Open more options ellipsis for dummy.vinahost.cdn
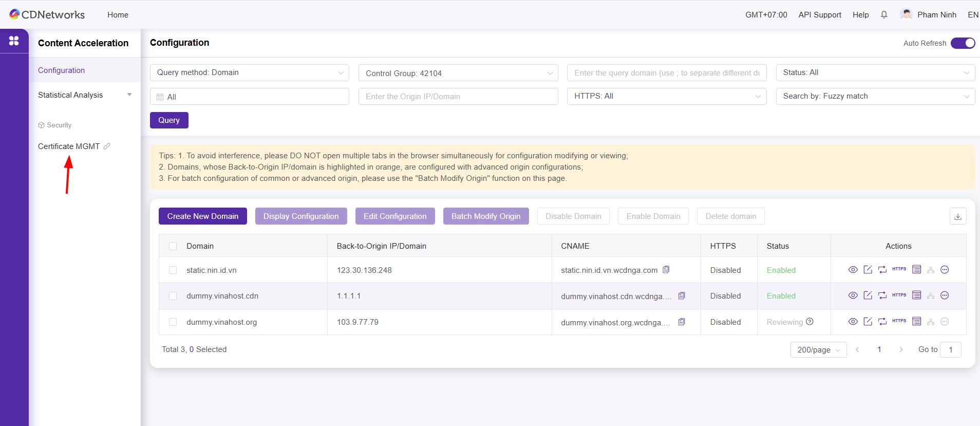This screenshot has height=426, width=980. (x=945, y=295)
